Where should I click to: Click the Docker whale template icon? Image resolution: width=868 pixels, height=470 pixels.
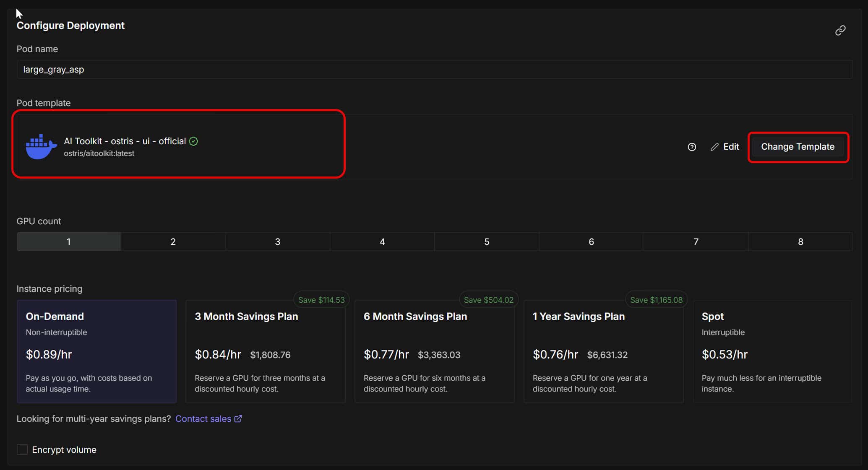click(41, 147)
